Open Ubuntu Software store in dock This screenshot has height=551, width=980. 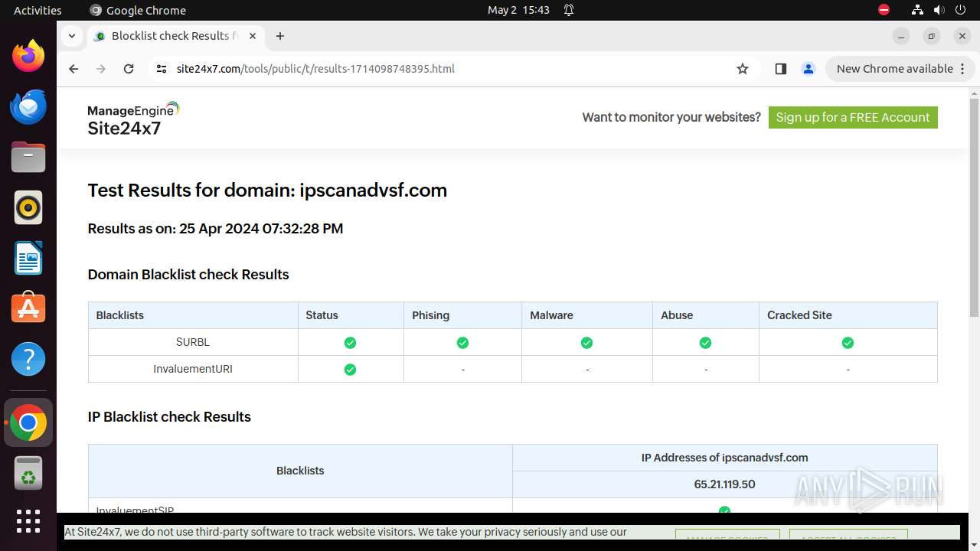[28, 308]
